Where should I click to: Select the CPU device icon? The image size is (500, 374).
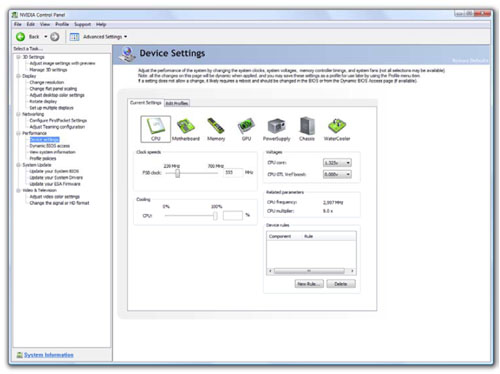[155, 129]
